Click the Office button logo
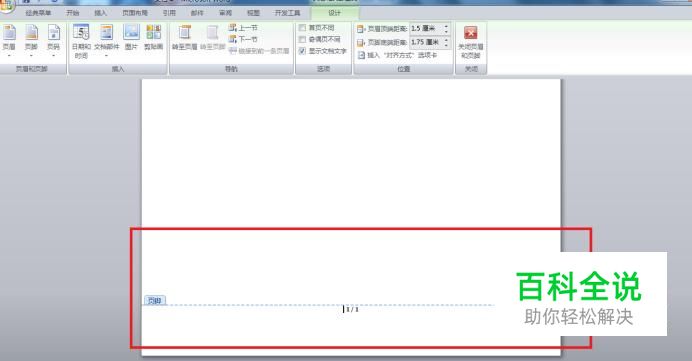 coord(6,5)
